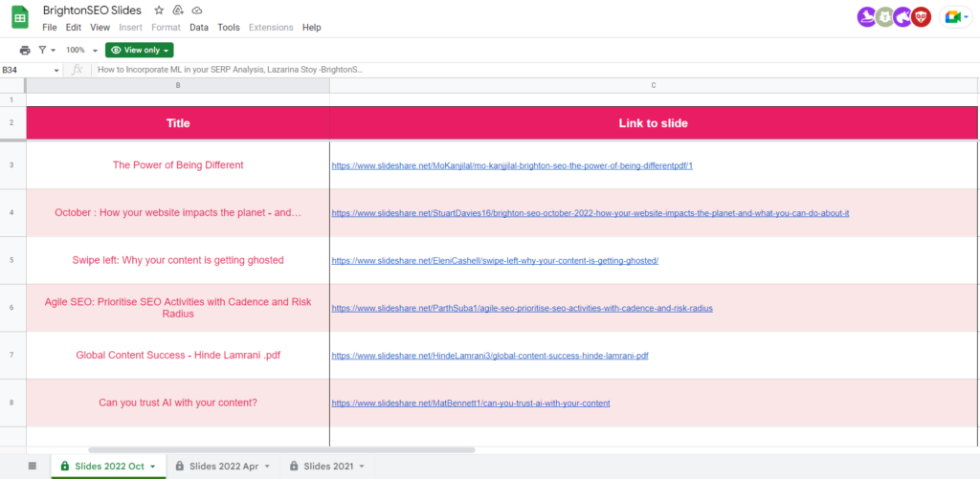
Task: Open the File menu
Action: 50,28
